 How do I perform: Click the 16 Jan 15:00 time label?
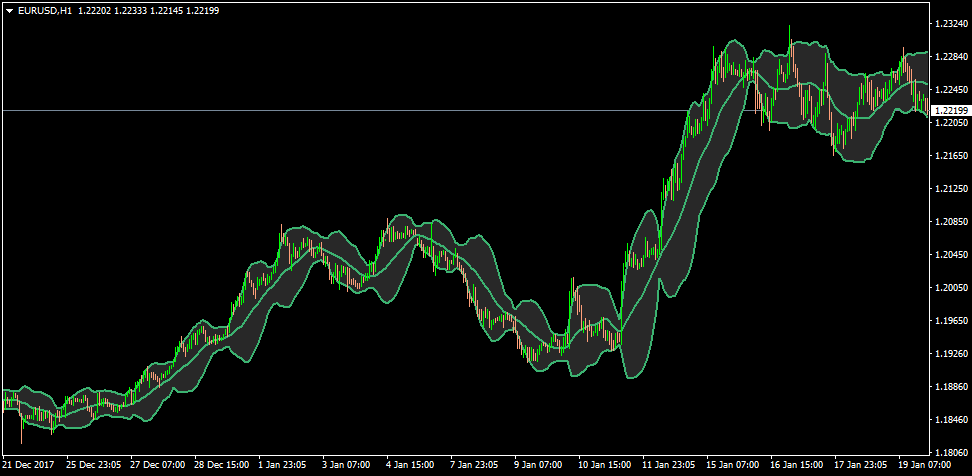coord(797,464)
